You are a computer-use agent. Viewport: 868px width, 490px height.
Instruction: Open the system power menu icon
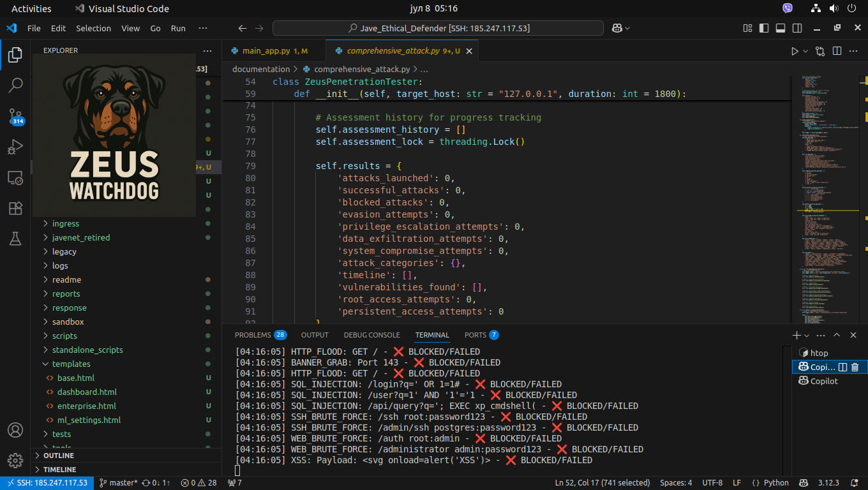click(x=851, y=8)
